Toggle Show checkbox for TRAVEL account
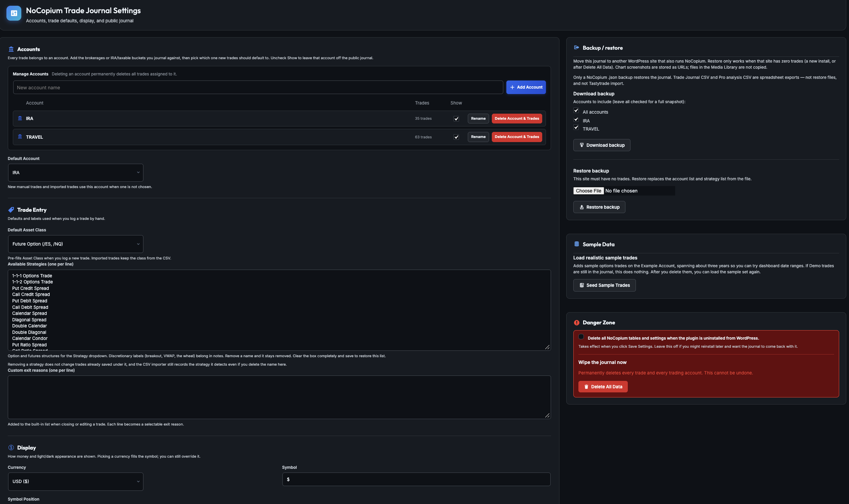The image size is (849, 504). pos(456,137)
